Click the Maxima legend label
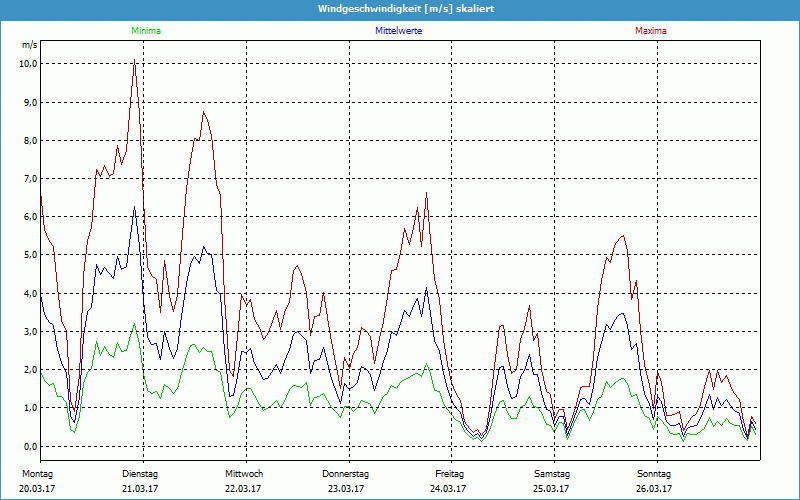800x500 pixels. 651,31
